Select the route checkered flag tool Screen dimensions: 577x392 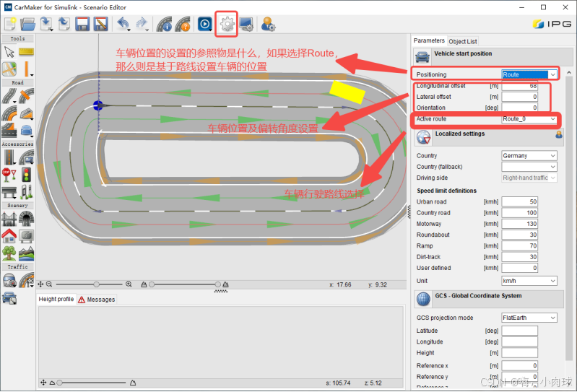[x=27, y=280]
